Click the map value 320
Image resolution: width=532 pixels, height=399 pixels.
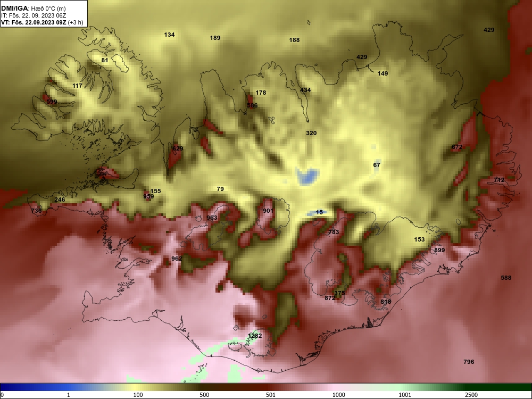coord(311,134)
